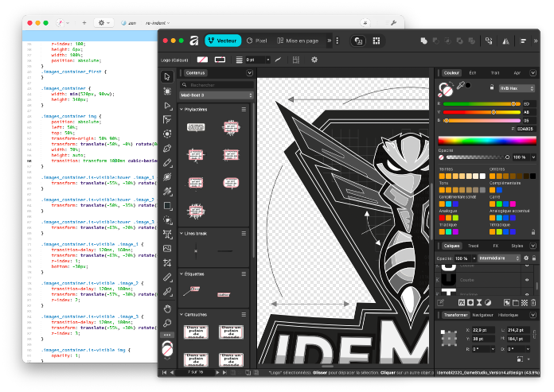The width and height of the screenshot is (554, 392).
Task: Switch to the Pixel persona tab
Action: pos(257,41)
